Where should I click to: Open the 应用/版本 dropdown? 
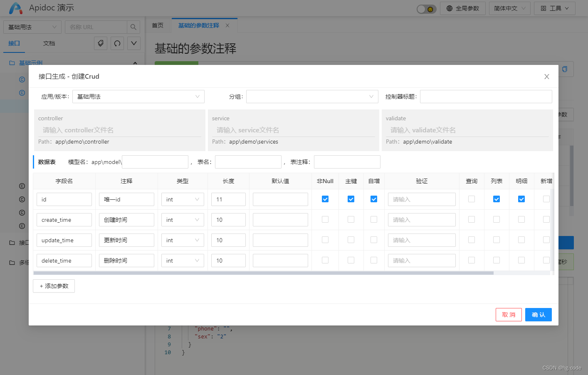point(138,96)
